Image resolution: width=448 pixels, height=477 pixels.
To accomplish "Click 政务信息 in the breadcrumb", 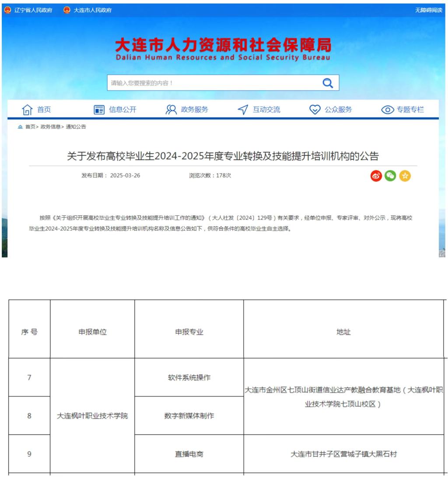I will [x=50, y=127].
